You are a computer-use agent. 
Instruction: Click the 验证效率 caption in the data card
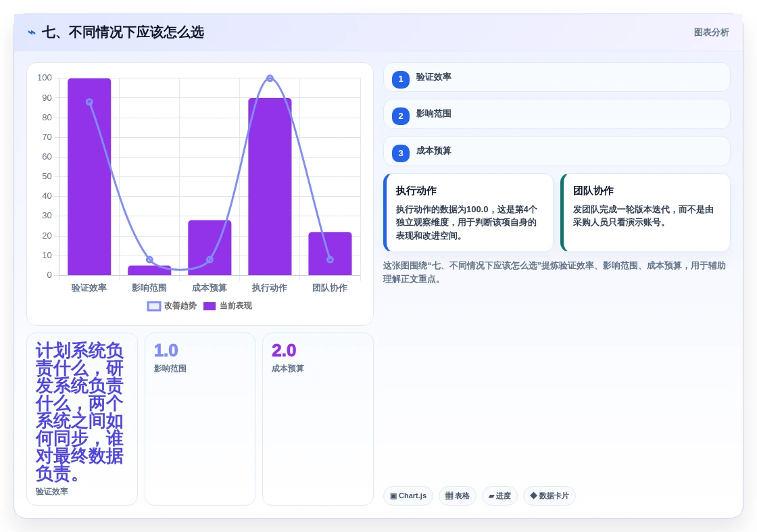point(51,491)
